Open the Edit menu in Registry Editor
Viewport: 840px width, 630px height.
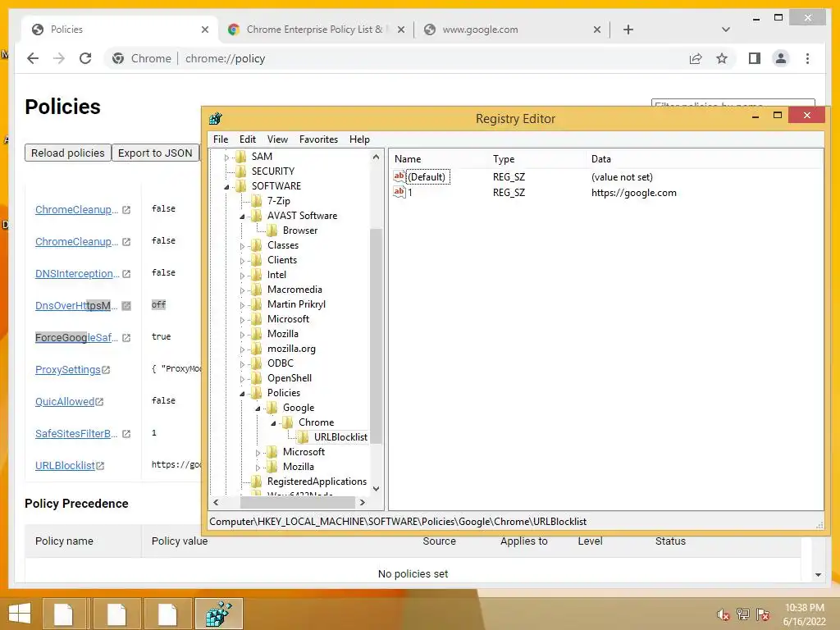point(248,139)
